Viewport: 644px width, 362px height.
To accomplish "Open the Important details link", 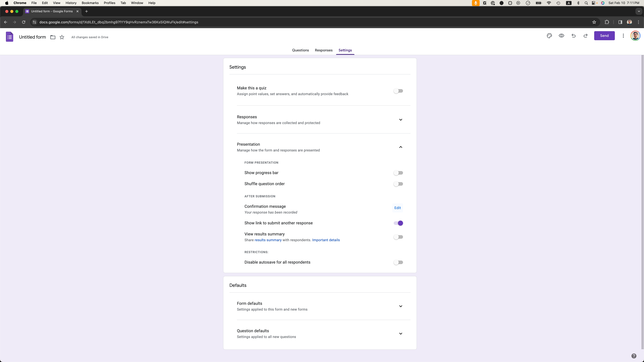I will 326,240.
